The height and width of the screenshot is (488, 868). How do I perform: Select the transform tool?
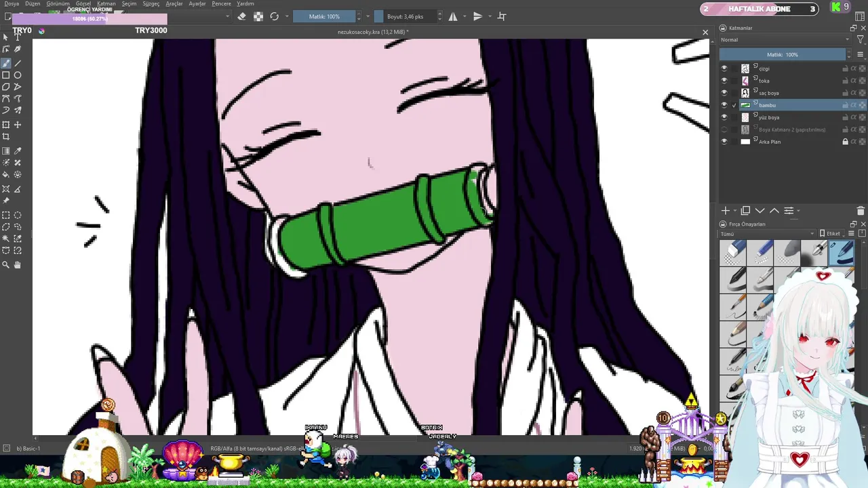6,125
